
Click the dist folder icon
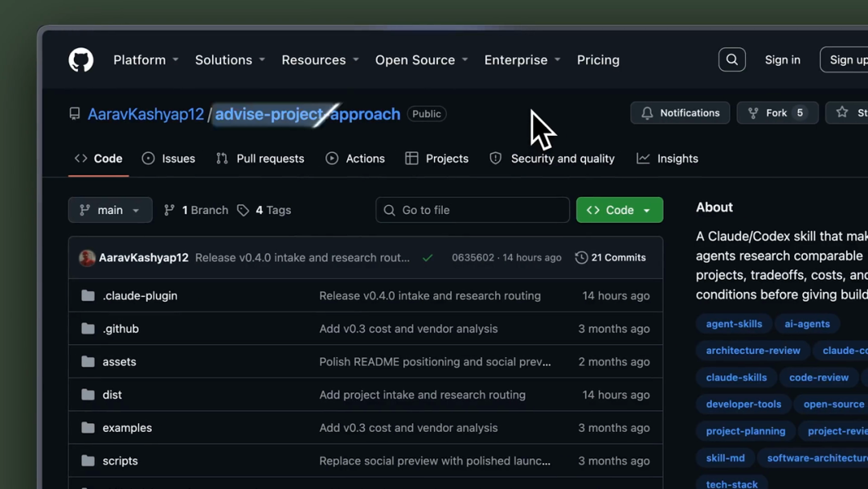click(x=88, y=395)
